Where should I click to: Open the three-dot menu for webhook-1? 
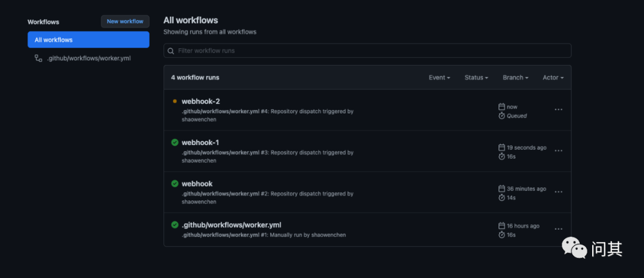558,151
